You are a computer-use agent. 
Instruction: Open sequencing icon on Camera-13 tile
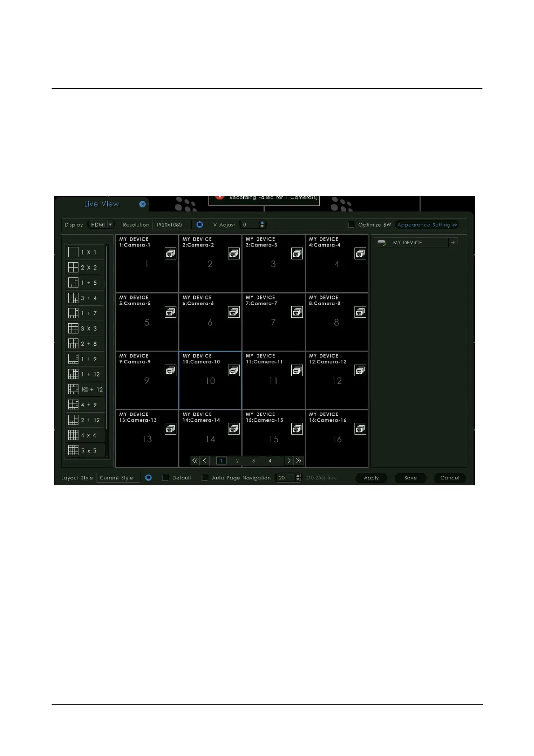[171, 429]
